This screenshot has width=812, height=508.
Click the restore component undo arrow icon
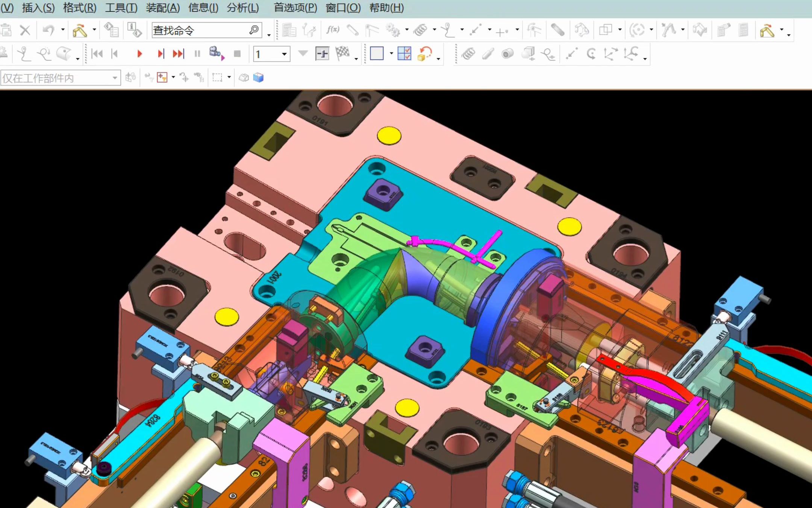(424, 53)
